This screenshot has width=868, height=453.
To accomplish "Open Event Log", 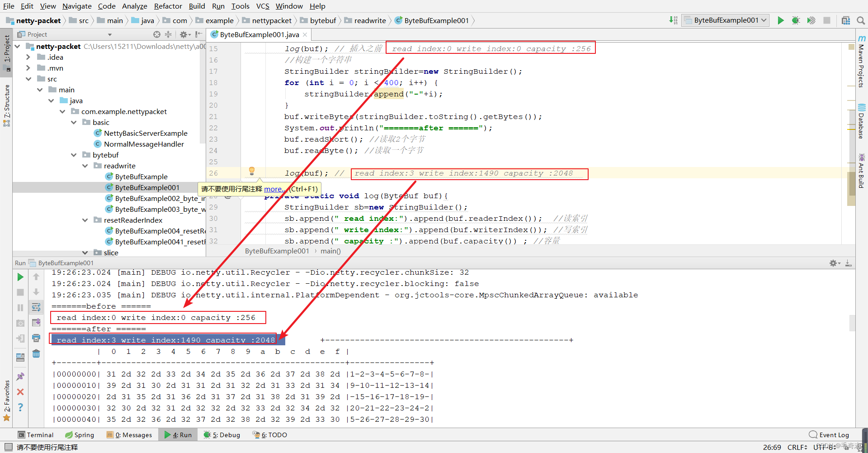I will 829,435.
